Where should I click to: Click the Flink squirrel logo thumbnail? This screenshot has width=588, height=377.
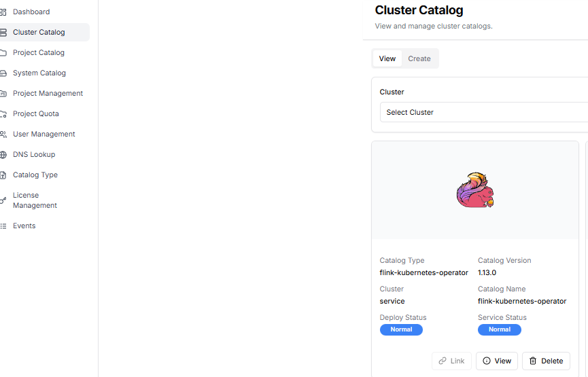[x=475, y=190]
